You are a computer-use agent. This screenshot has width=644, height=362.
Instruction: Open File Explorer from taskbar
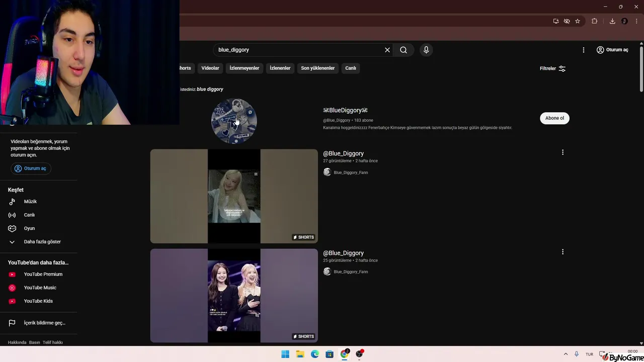(x=300, y=354)
